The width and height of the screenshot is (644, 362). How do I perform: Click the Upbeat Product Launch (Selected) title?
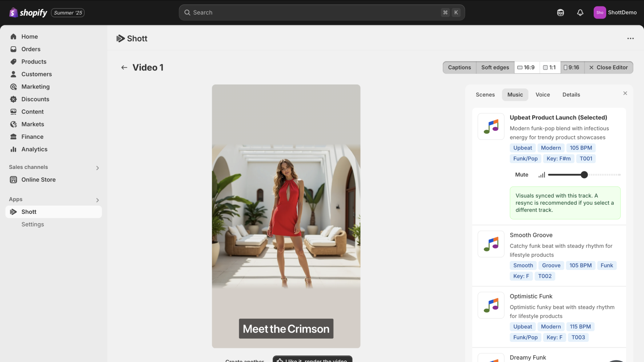(558, 117)
